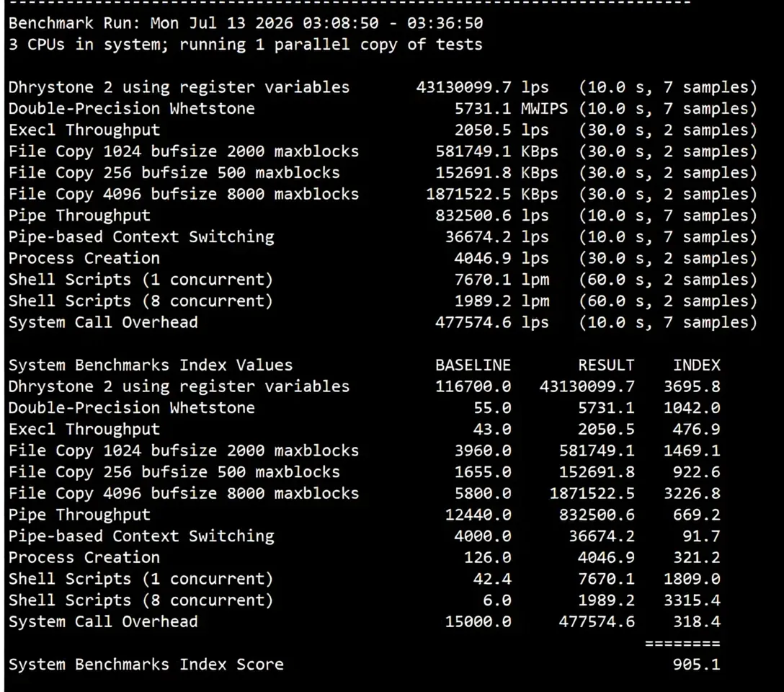Click System Call Overhead 477574.6 lps
The width and height of the screenshot is (784, 692).
[491, 322]
